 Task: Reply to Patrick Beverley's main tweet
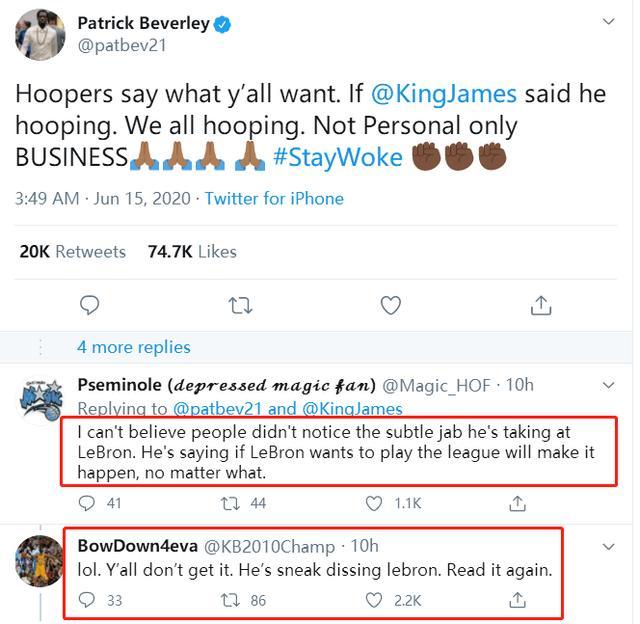coord(90,304)
